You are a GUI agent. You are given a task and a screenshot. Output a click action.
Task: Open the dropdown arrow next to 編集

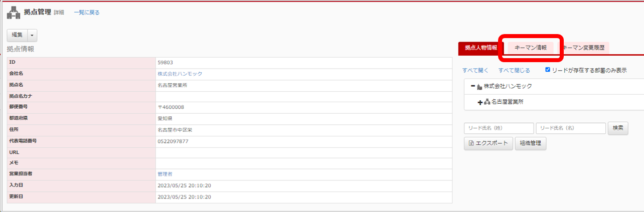(32, 35)
